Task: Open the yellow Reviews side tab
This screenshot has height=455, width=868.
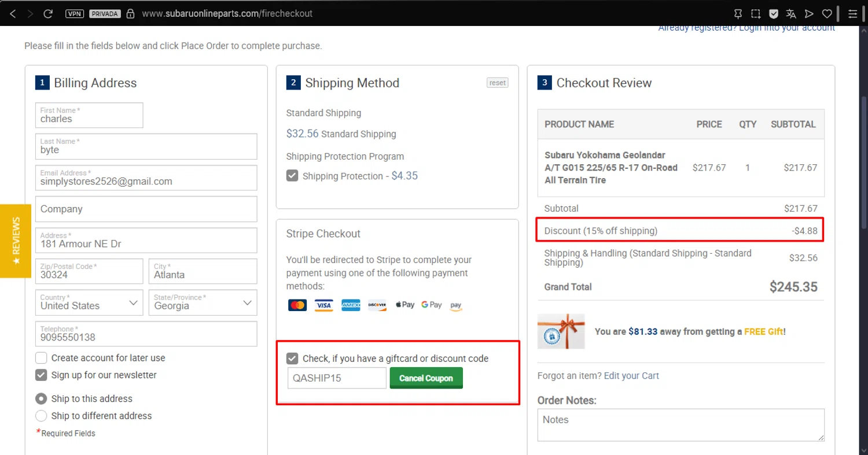Action: coord(16,241)
